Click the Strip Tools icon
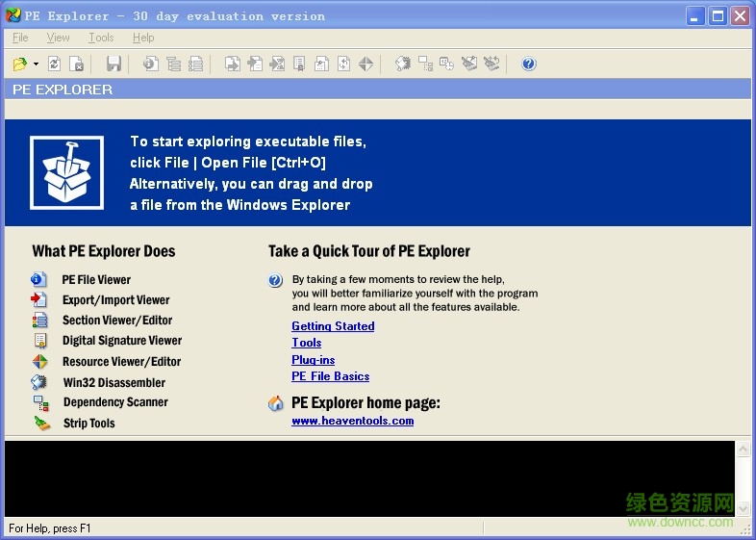Image resolution: width=756 pixels, height=540 pixels. coord(40,423)
